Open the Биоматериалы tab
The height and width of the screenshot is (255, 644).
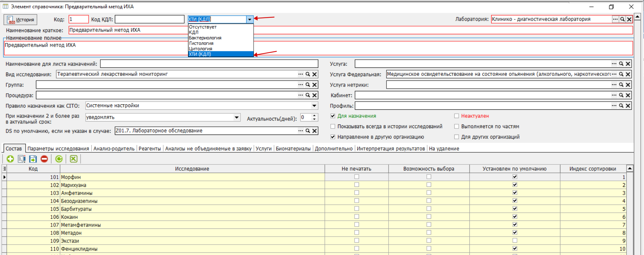[293, 149]
